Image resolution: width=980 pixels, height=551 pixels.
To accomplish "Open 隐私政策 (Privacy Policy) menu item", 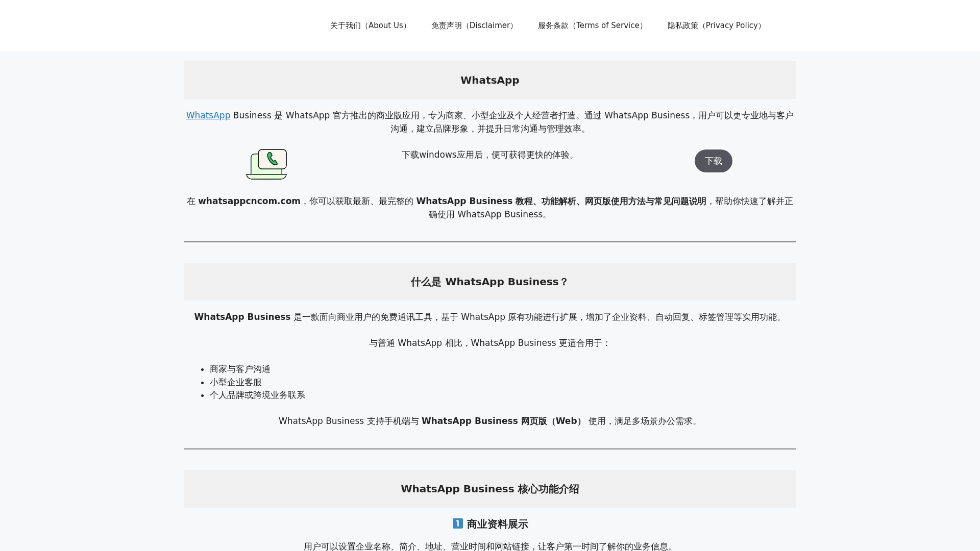I will coord(716,26).
